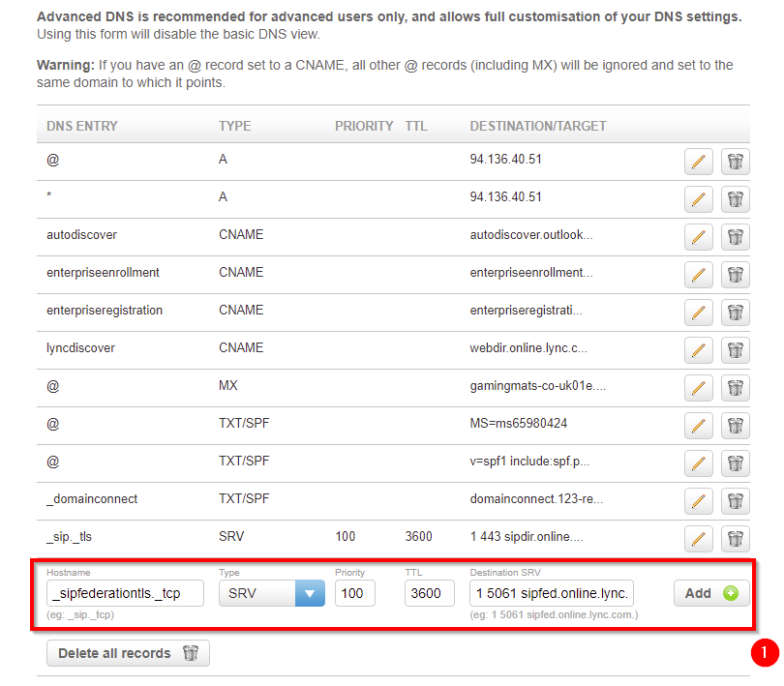Focus the Hostname input field
Image resolution: width=784 pixels, height=686 pixels.
[x=125, y=593]
